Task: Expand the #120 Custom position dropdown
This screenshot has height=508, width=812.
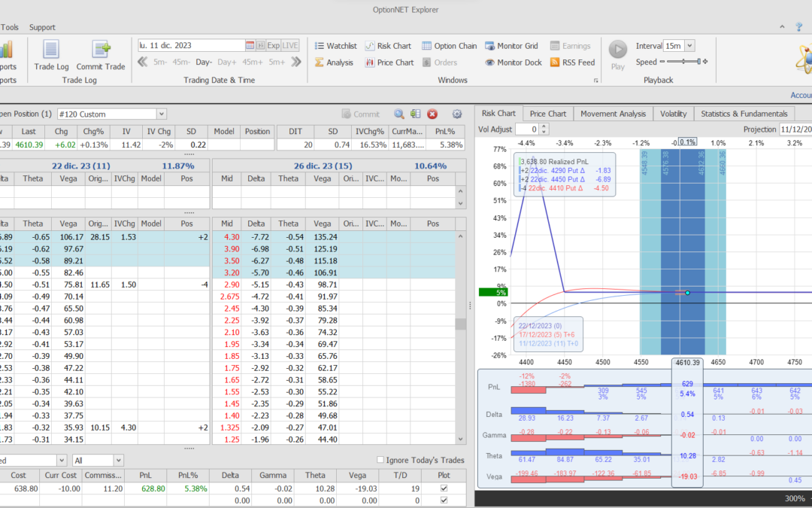Action: pos(161,114)
